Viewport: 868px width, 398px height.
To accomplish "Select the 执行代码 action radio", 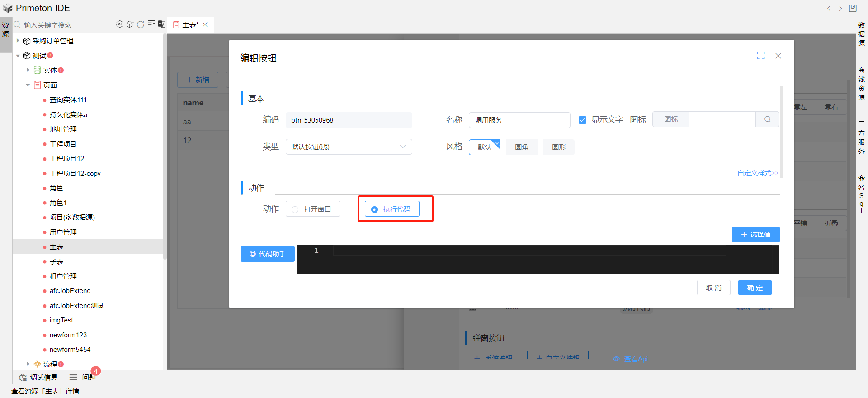I will click(374, 209).
